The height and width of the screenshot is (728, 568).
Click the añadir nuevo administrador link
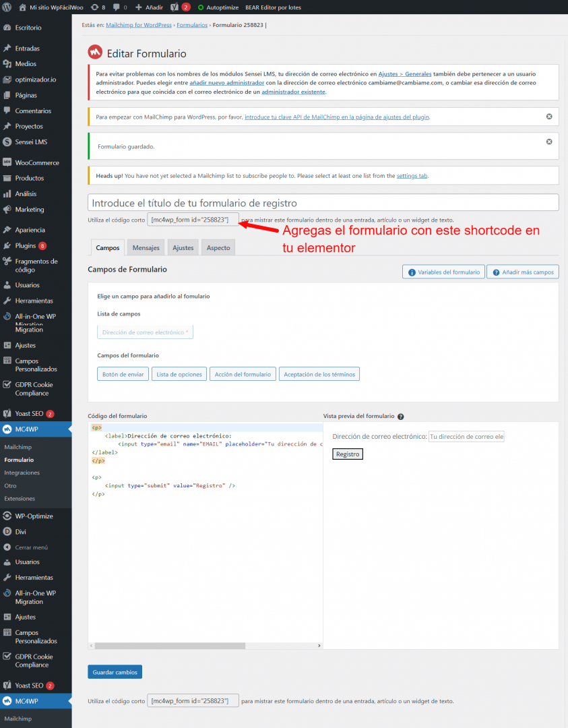tap(227, 83)
